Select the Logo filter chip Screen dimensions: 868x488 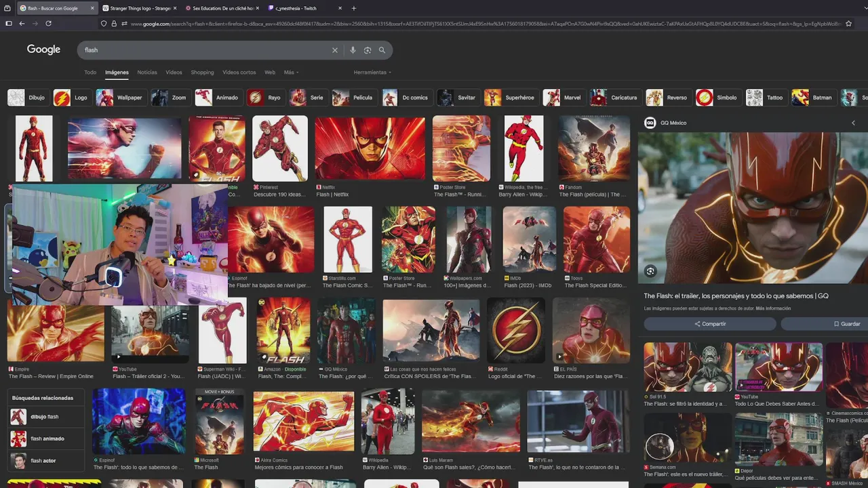(x=71, y=98)
